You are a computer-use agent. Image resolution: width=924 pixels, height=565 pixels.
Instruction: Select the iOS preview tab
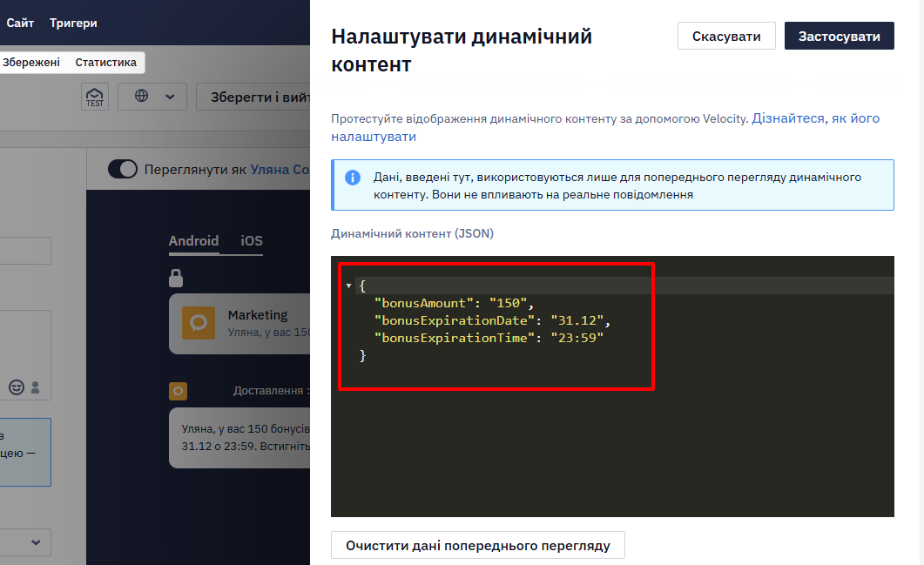pos(252,241)
